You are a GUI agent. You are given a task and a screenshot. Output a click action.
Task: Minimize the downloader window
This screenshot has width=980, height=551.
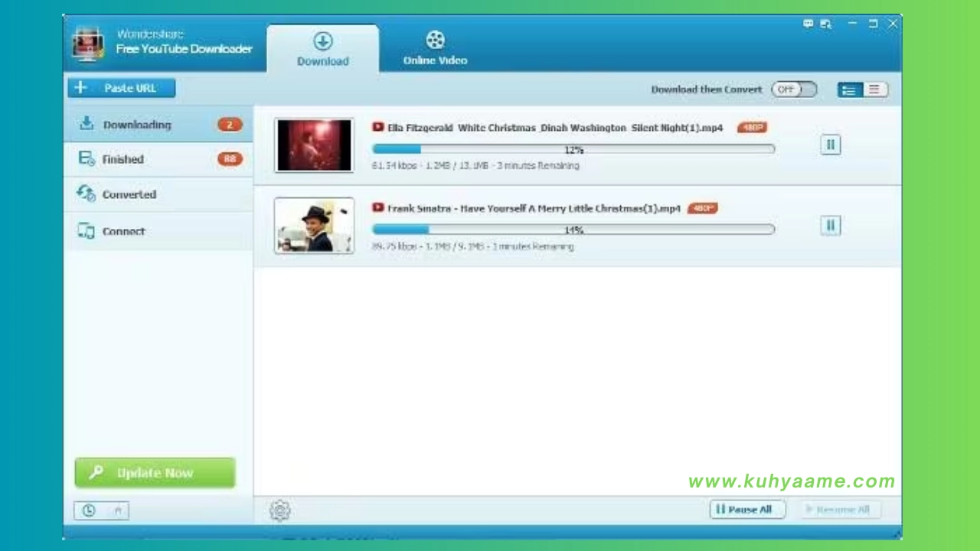(852, 24)
